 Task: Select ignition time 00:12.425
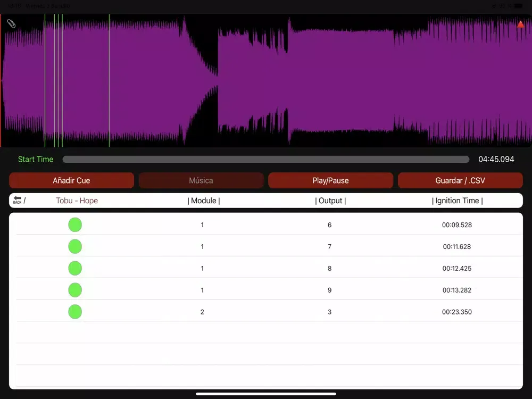tap(457, 268)
